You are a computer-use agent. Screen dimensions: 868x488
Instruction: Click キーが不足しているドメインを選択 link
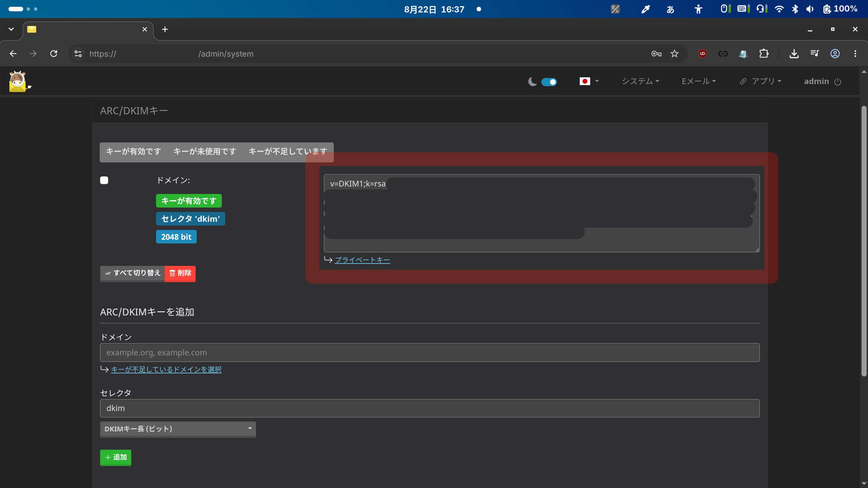tap(166, 369)
